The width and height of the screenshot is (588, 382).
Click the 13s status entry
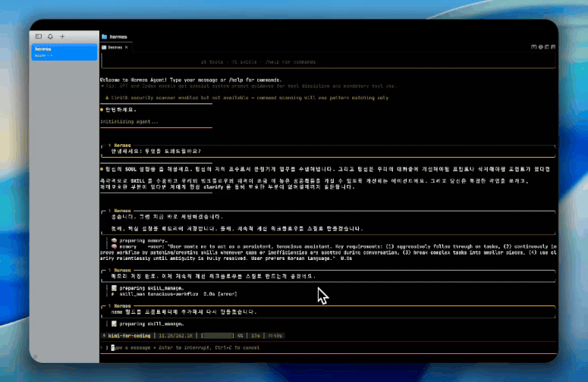256,336
